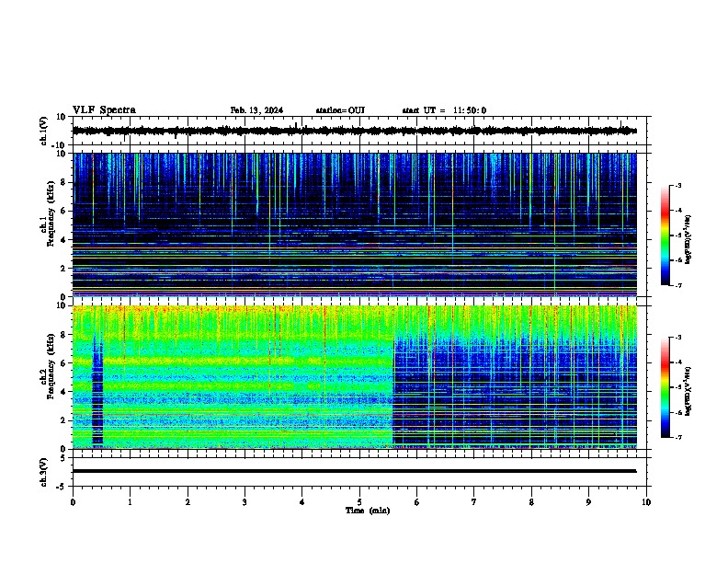Click the "start UT = 11:50:0" header text
Screen dimensions: 728x563
click(x=444, y=110)
